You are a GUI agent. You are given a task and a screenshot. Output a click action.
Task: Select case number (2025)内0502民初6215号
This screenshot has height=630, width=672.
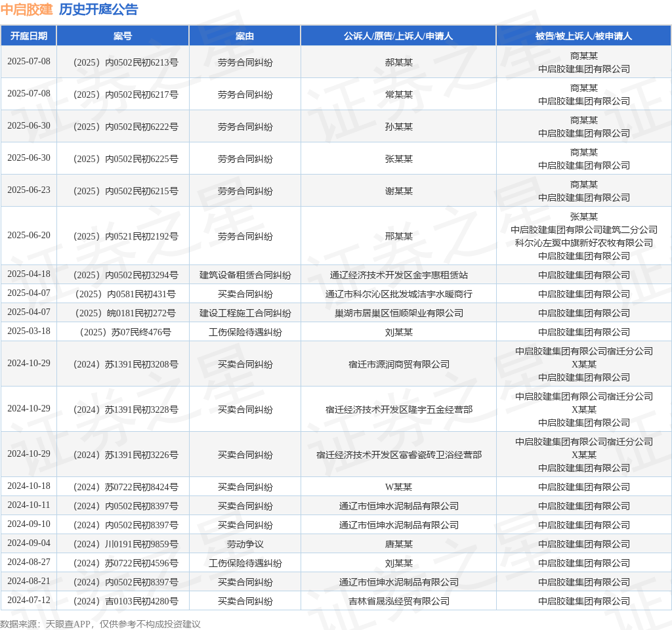(125, 191)
